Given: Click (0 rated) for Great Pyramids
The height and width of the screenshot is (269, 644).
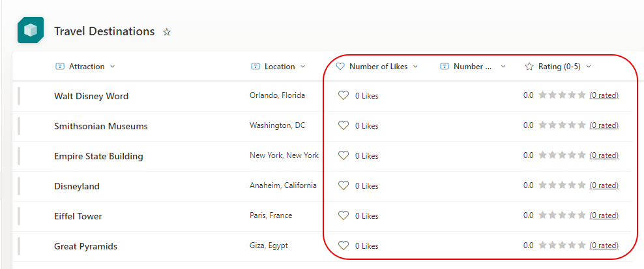Looking at the screenshot, I should point(604,245).
